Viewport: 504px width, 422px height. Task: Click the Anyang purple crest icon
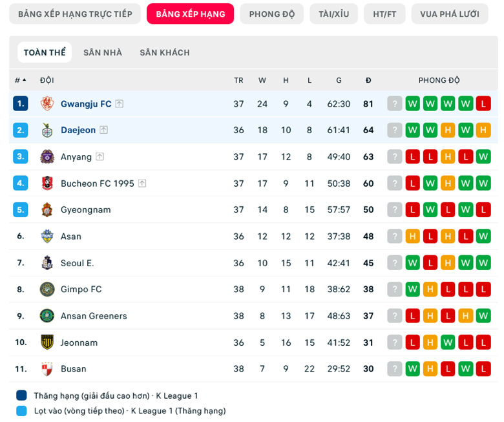pos(47,156)
